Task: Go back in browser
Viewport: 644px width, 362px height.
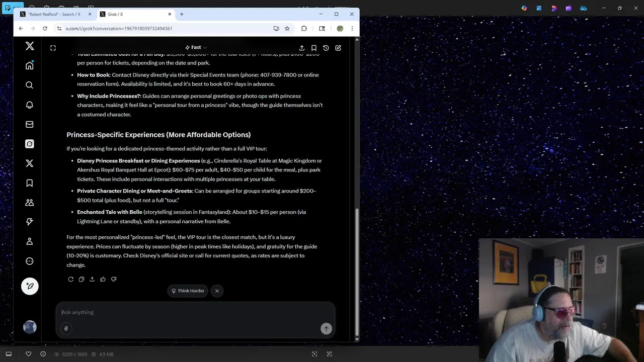Action: (21, 29)
